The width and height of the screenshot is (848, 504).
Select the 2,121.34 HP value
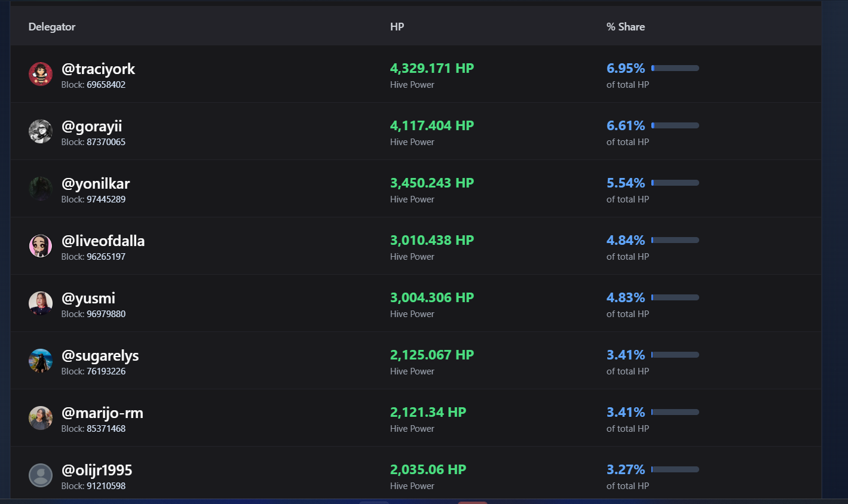tap(428, 412)
